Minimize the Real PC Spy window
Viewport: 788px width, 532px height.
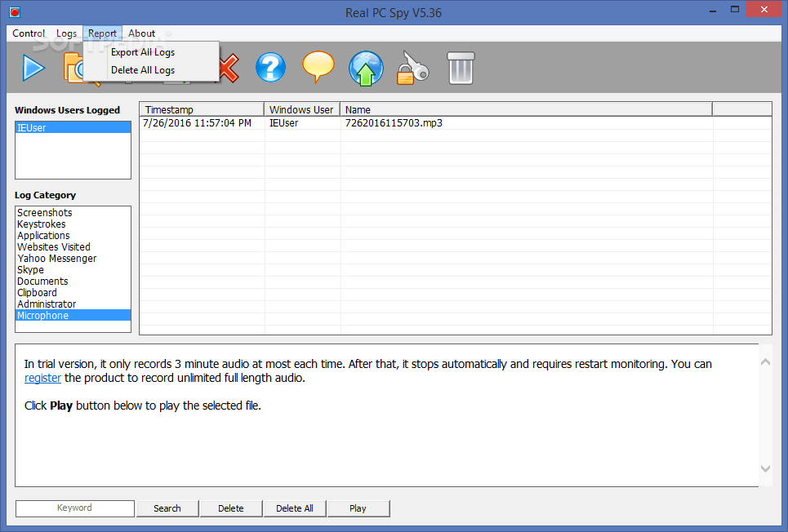713,11
